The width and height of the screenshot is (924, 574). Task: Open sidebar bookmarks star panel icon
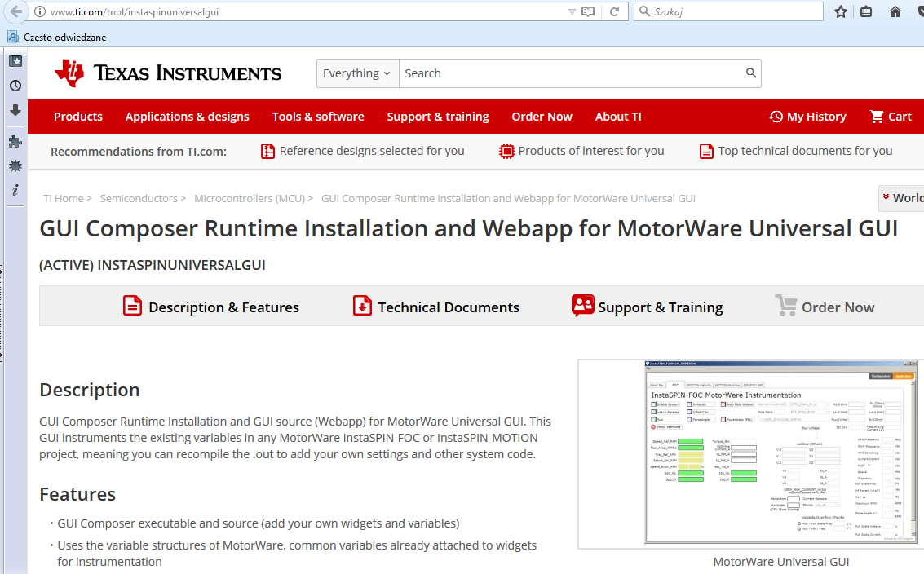[15, 61]
